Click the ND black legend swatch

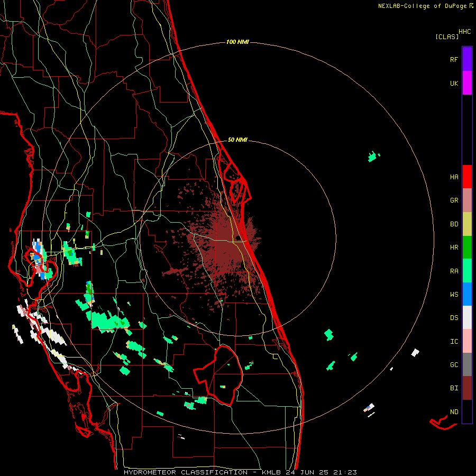[x=467, y=411]
